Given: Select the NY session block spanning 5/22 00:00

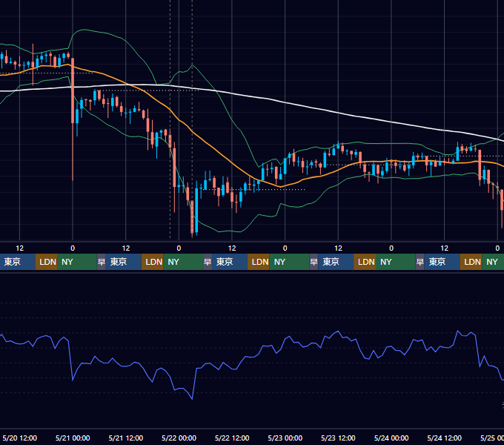Looking at the screenshot, I should click(183, 262).
